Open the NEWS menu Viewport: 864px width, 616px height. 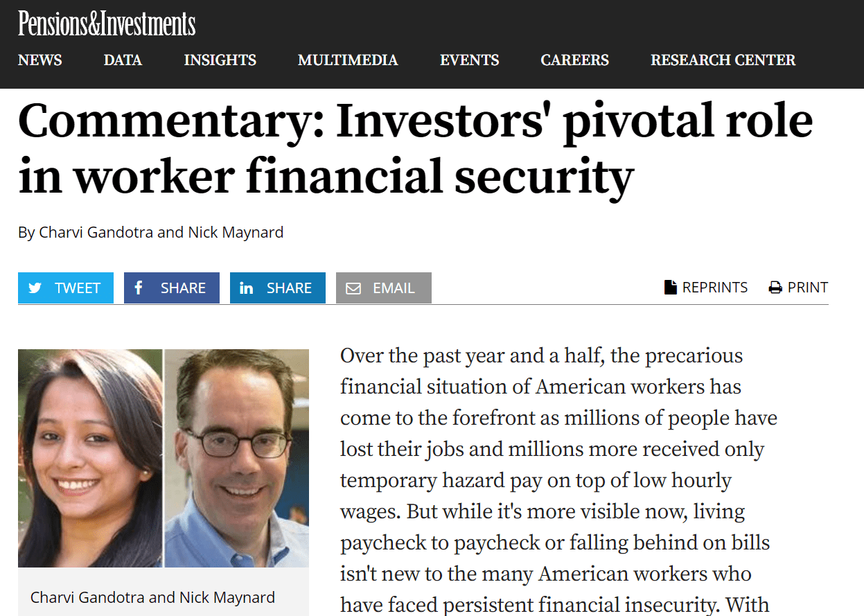(x=40, y=60)
